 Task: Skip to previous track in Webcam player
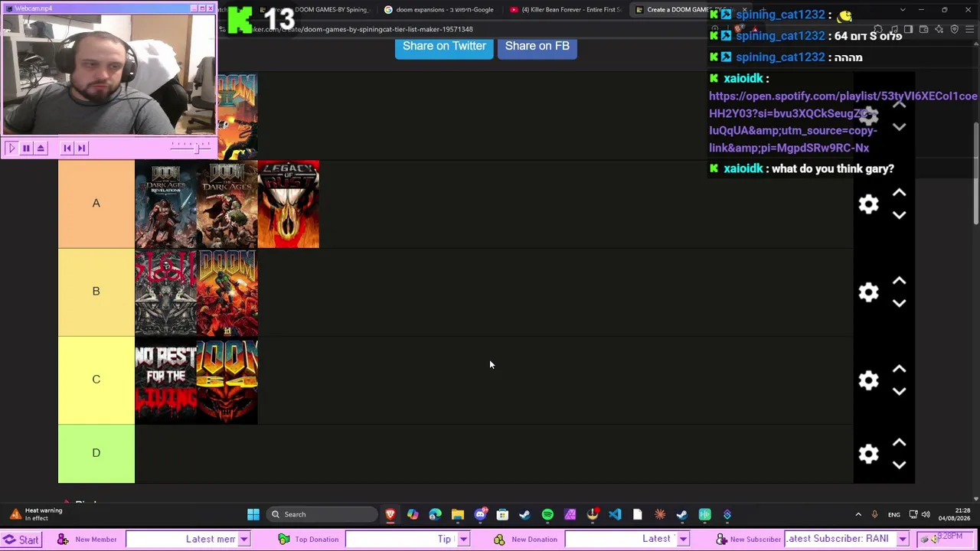[x=67, y=148]
